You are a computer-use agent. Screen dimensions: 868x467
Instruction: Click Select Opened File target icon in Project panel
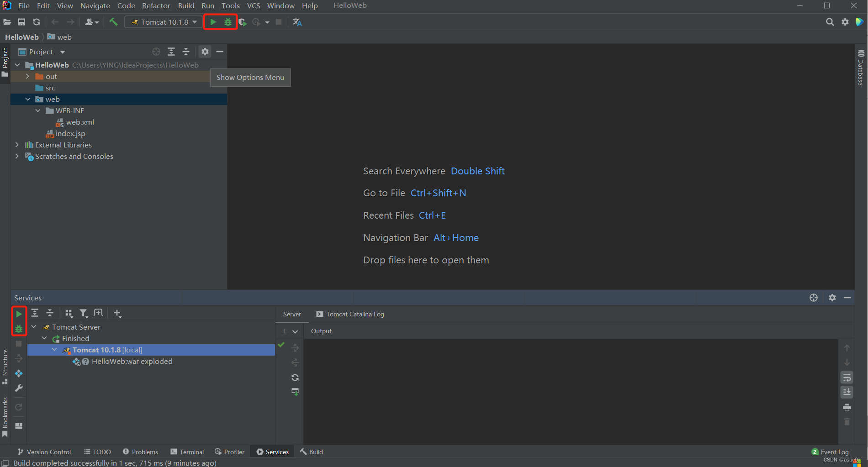pyautogui.click(x=156, y=52)
